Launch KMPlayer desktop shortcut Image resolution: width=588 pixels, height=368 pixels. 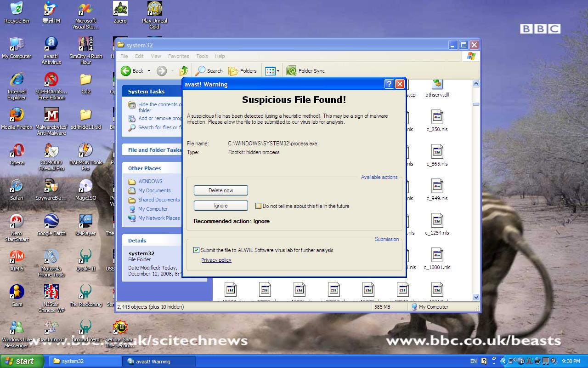85,225
